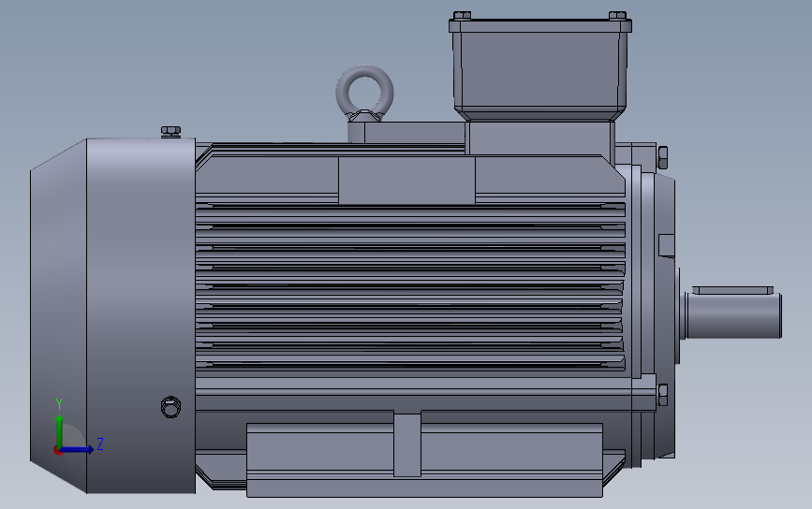Select the terminal box base neck
The width and height of the screenshot is (812, 509).
[x=540, y=138]
